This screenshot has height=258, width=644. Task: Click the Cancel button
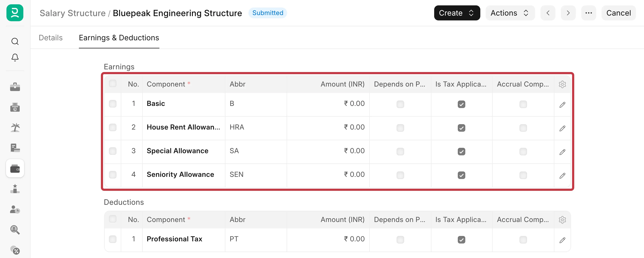click(618, 13)
